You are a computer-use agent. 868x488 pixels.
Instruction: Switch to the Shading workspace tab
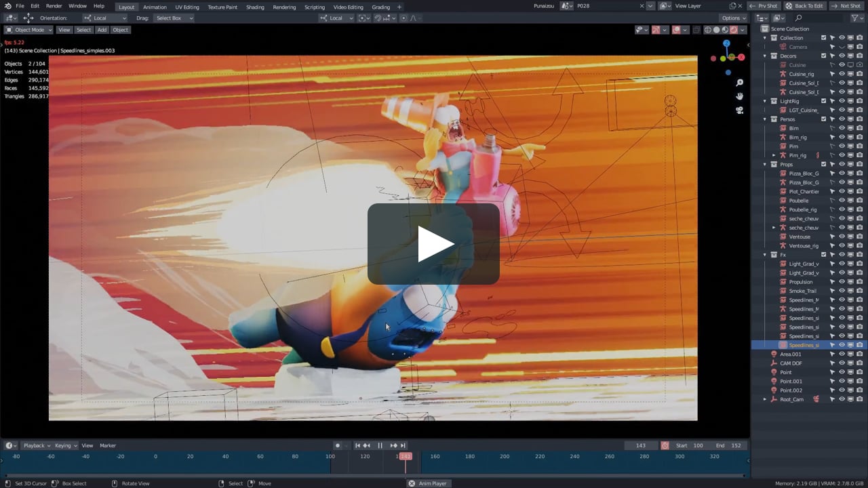[x=255, y=7]
